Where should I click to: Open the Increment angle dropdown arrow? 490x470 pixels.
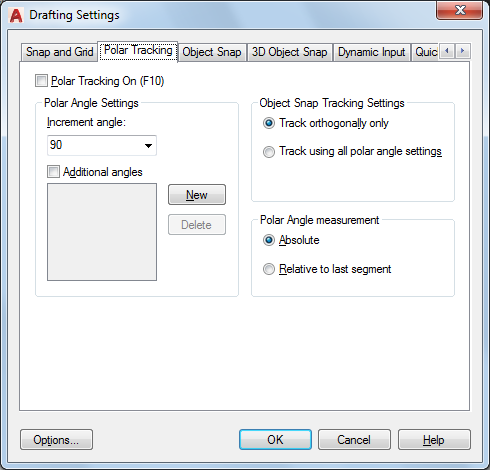[x=148, y=145]
